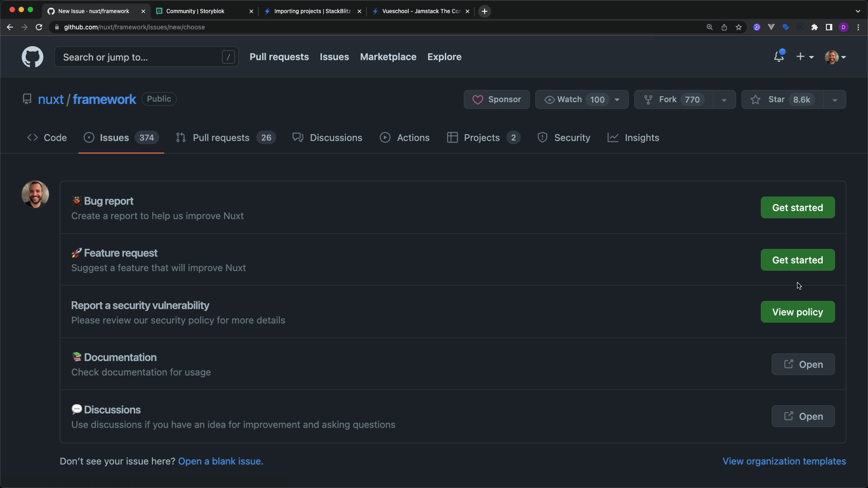
Task: Open the Chrome three-dot menu
Action: click(x=858, y=27)
